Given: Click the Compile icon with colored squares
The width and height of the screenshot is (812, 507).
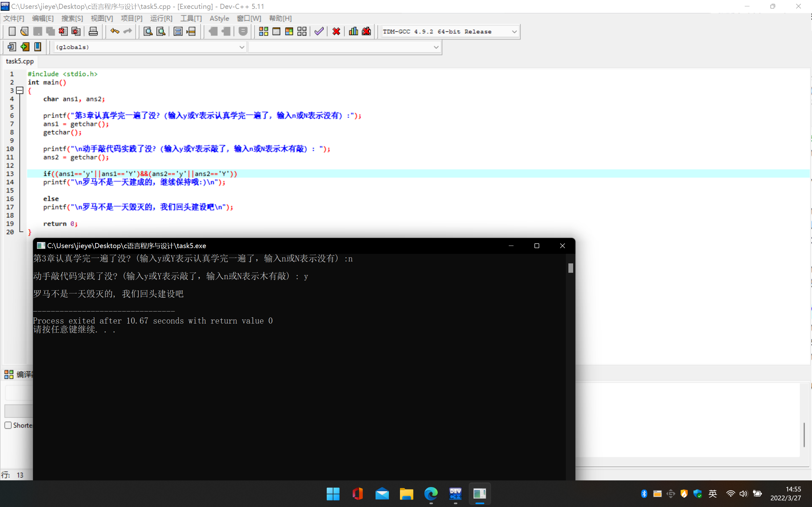Looking at the screenshot, I should coord(263,31).
